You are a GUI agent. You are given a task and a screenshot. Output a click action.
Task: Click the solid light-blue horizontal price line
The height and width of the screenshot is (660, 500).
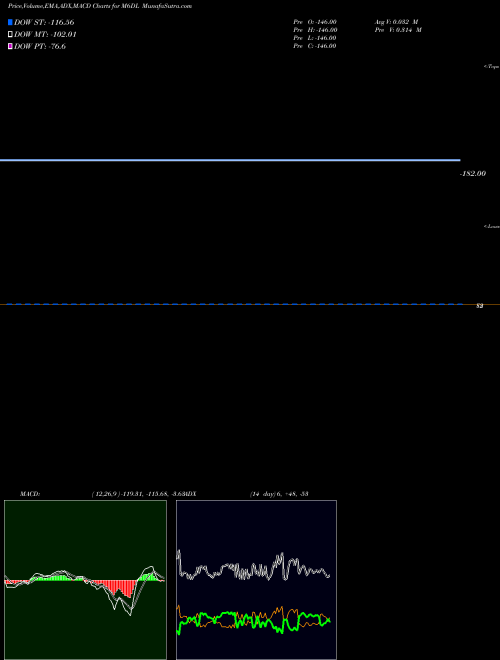[230, 160]
